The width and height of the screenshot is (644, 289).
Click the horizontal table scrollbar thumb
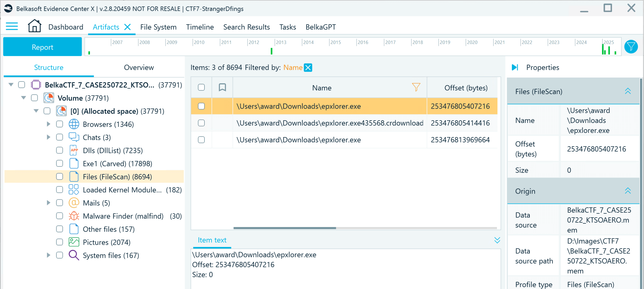click(x=285, y=228)
